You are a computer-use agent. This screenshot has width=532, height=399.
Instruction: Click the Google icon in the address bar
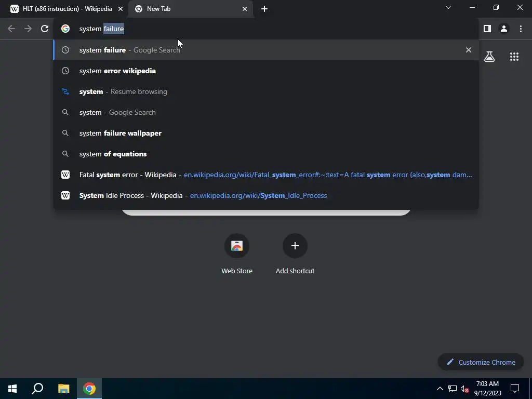65,29
